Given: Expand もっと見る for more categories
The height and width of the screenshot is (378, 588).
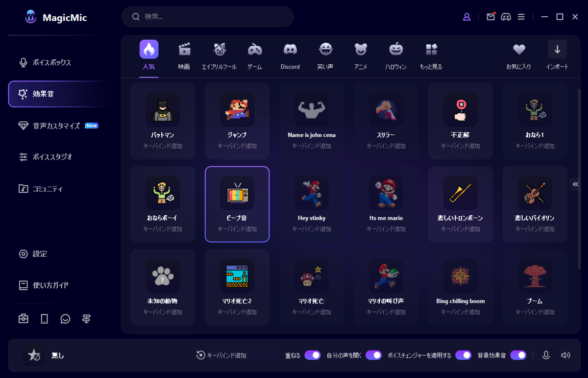Looking at the screenshot, I should point(431,55).
